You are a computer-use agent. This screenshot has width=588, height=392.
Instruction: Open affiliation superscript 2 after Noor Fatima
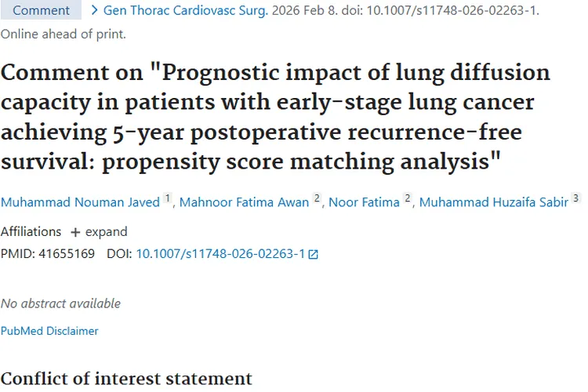[x=408, y=201]
